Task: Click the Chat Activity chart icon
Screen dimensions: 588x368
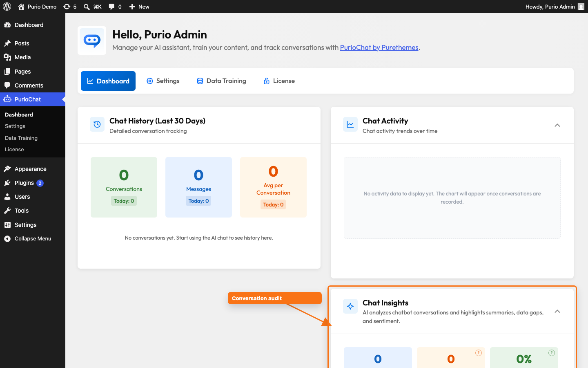Action: point(350,124)
